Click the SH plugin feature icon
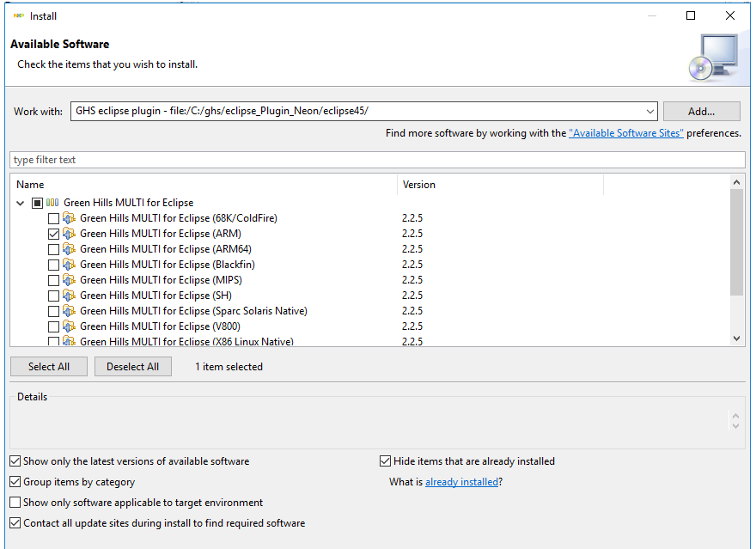The image size is (756, 549). (x=69, y=296)
